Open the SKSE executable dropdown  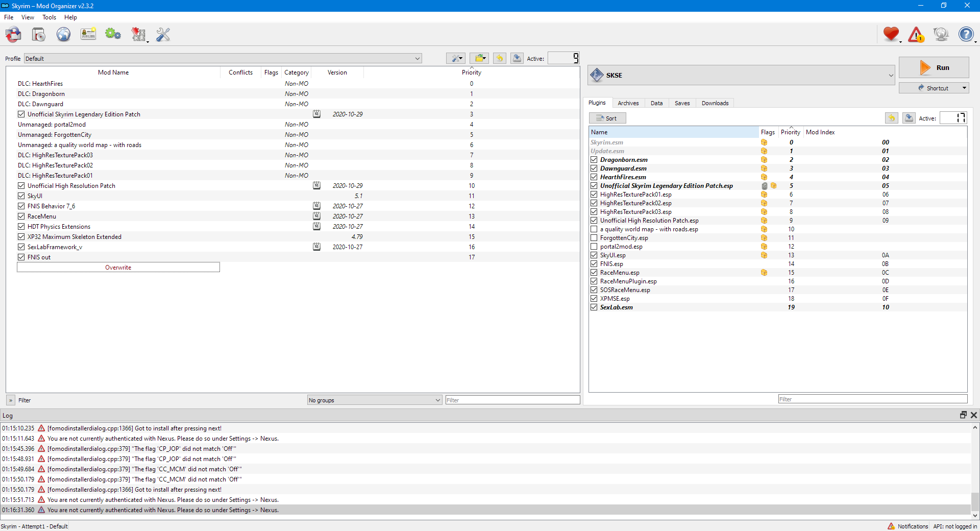pyautogui.click(x=742, y=75)
